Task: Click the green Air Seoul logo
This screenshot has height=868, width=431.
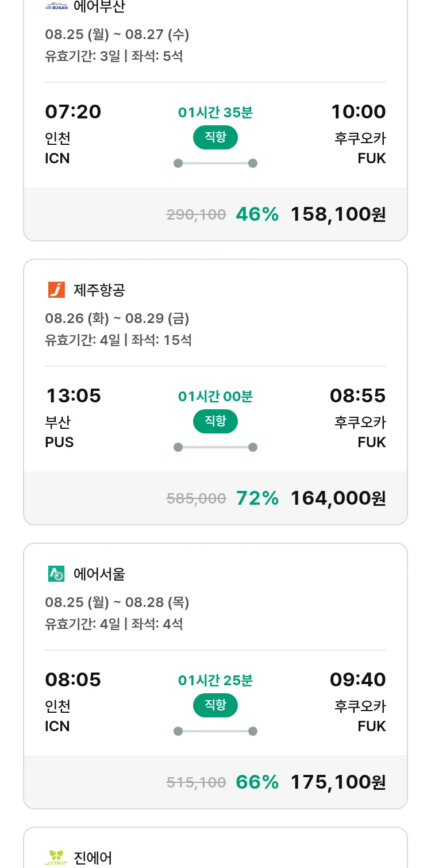Action: point(56,574)
